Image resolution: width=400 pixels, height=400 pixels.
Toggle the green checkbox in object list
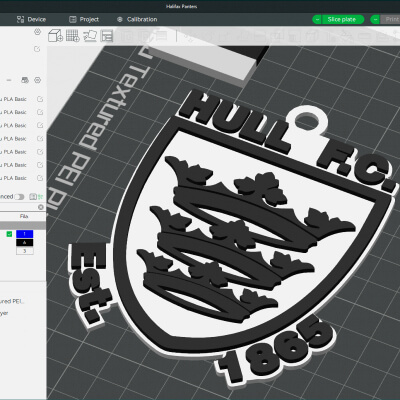coord(9,234)
